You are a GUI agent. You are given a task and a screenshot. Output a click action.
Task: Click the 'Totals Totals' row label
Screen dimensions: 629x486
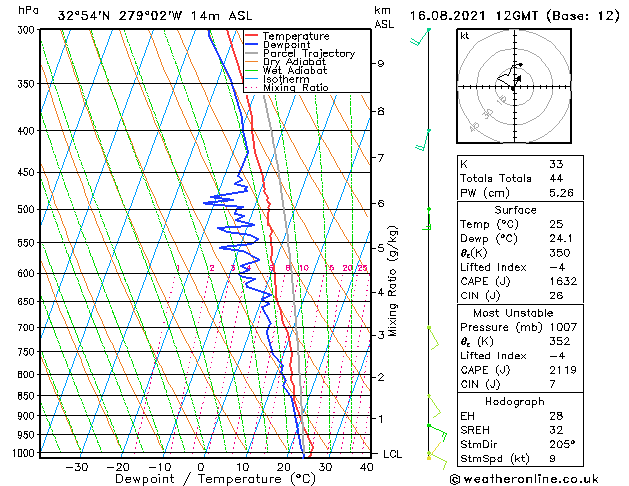click(x=496, y=178)
